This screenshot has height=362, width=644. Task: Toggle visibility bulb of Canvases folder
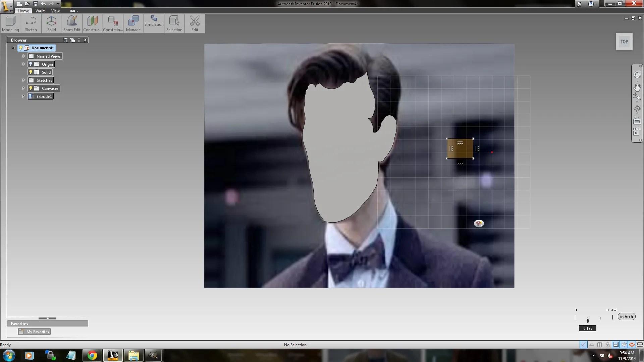31,88
